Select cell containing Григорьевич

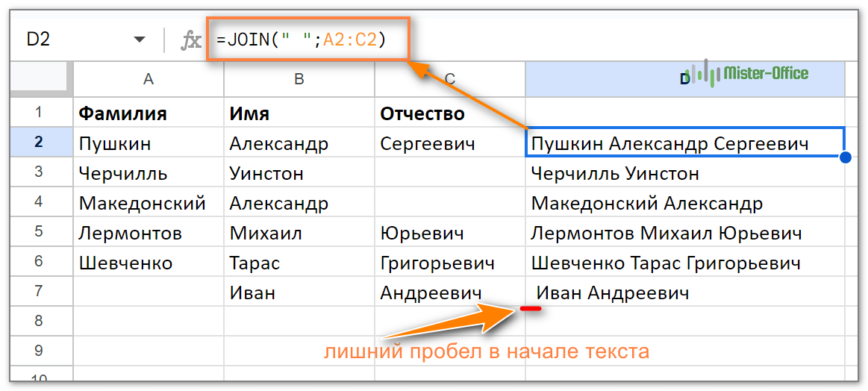449,262
